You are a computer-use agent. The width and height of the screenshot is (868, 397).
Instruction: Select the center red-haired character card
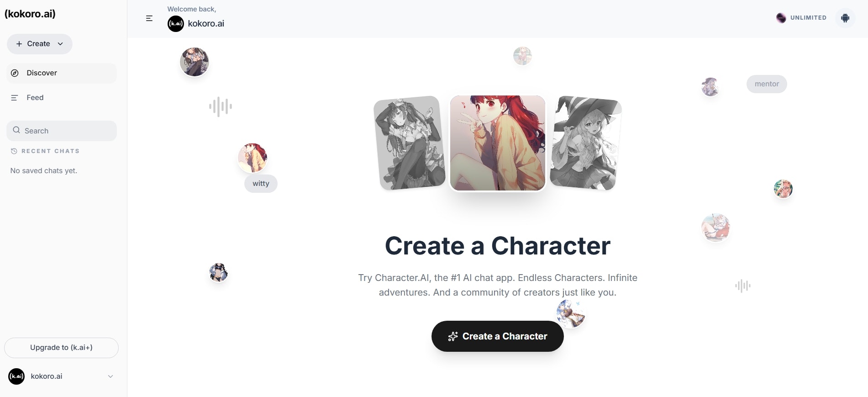tap(497, 143)
